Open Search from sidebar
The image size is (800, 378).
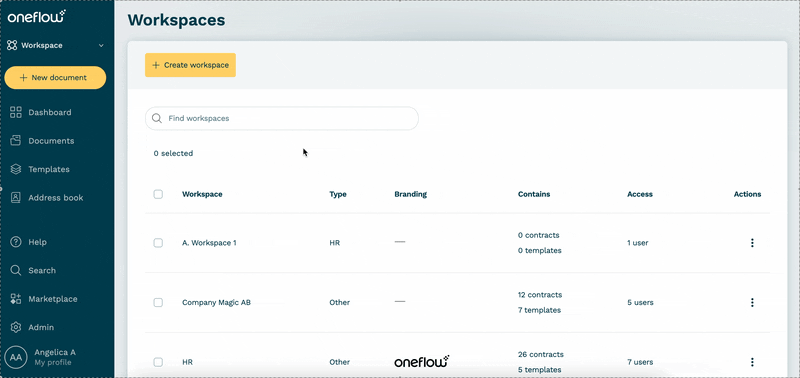click(42, 270)
